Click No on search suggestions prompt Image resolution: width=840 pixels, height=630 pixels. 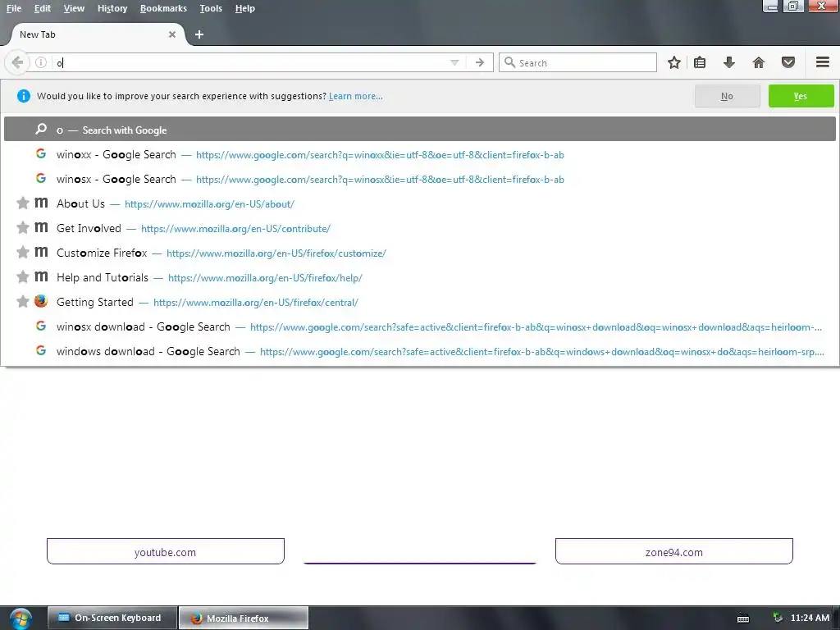pos(727,97)
